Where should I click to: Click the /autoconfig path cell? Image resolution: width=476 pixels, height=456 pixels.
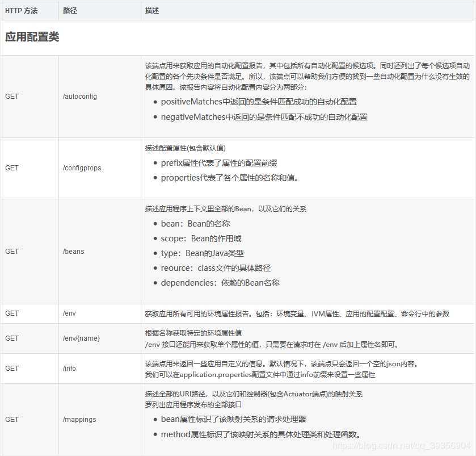[x=80, y=97]
